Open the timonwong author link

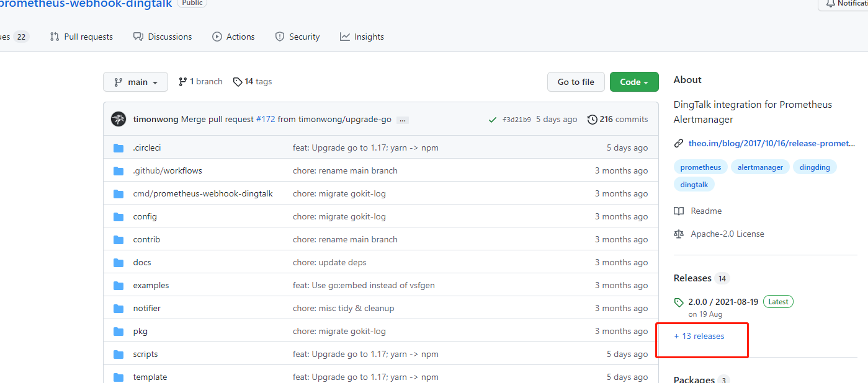click(156, 119)
